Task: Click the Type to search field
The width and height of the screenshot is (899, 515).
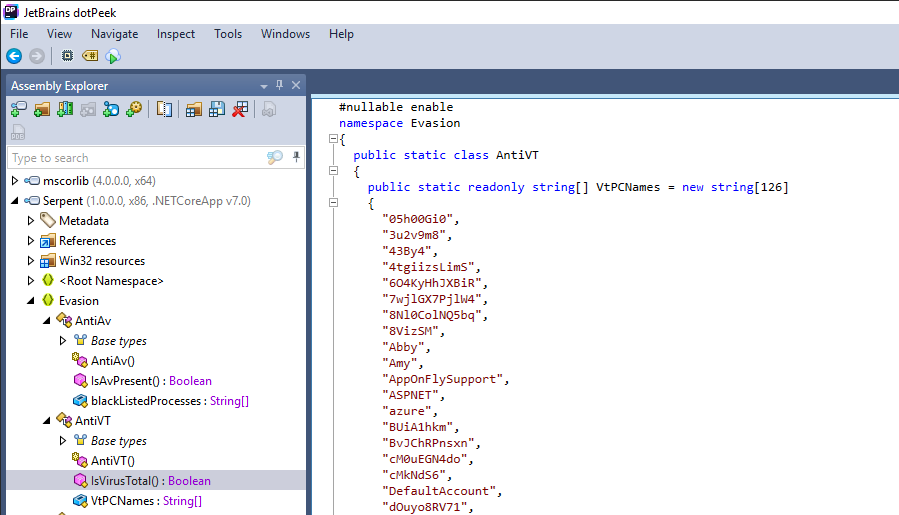Action: point(130,158)
